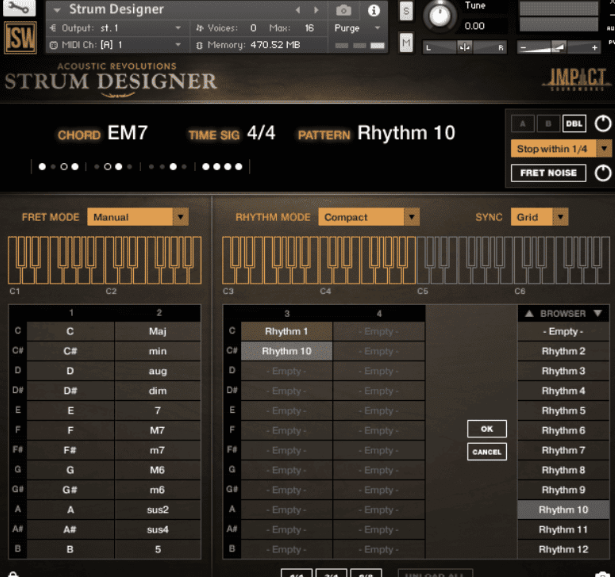Open the Rhythm Mode Compact dropdown
This screenshot has width=615, height=577.
click(x=369, y=217)
